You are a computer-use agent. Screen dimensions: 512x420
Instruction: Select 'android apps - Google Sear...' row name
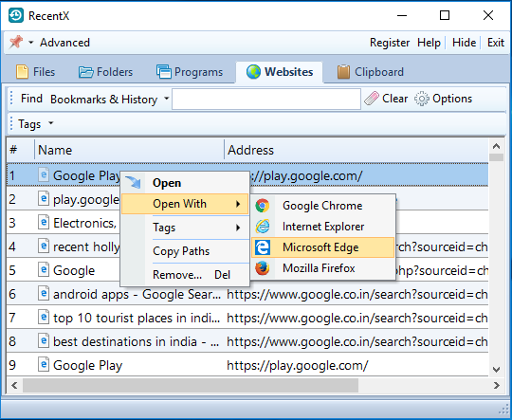coord(137,295)
